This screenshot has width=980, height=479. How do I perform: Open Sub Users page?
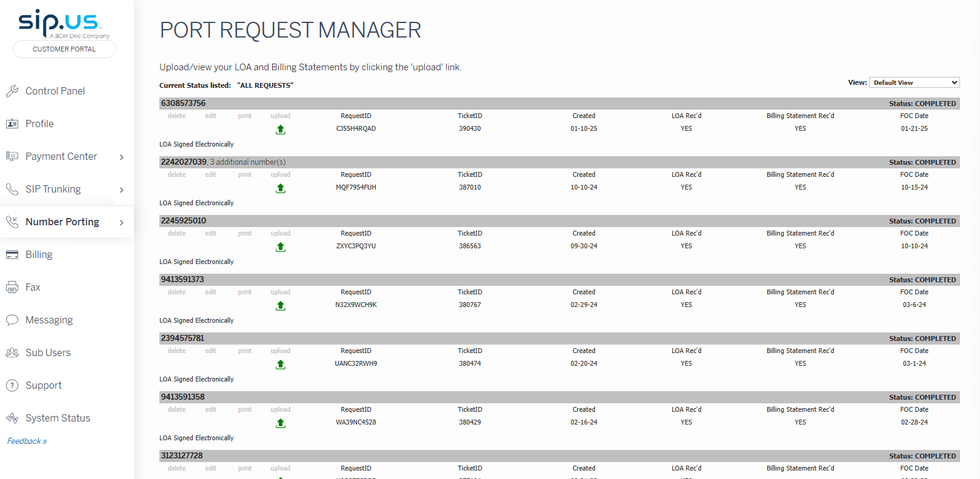pos(48,352)
